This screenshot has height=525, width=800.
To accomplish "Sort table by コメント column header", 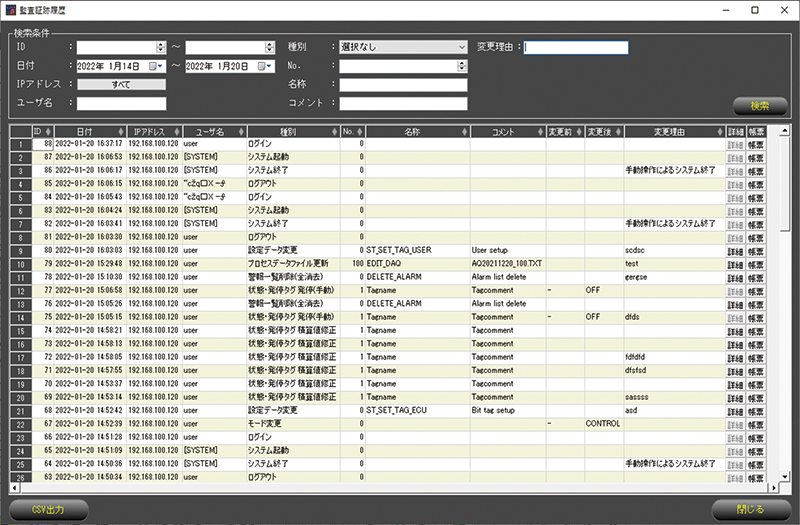I will point(508,132).
